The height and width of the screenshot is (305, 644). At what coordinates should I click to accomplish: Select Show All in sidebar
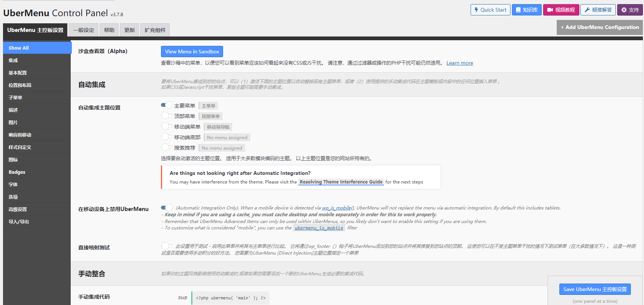[37, 48]
